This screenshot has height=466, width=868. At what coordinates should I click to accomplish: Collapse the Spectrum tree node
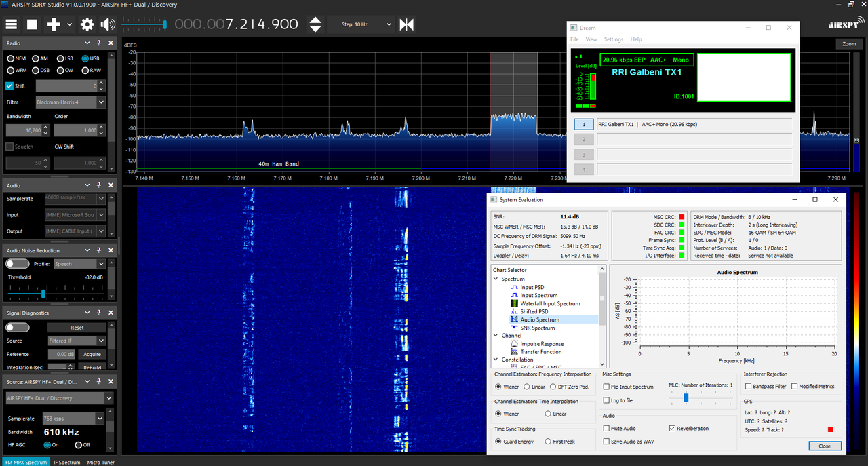click(x=496, y=279)
